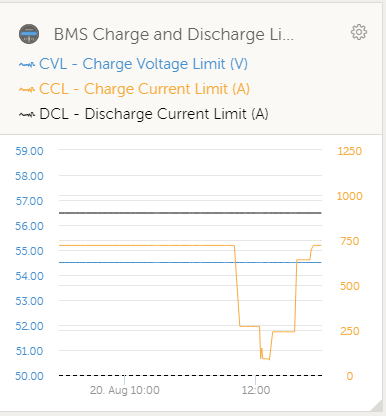Click the 20. Aug 10:00 axis label
Image resolution: width=386 pixels, height=416 pixels.
pyautogui.click(x=125, y=390)
